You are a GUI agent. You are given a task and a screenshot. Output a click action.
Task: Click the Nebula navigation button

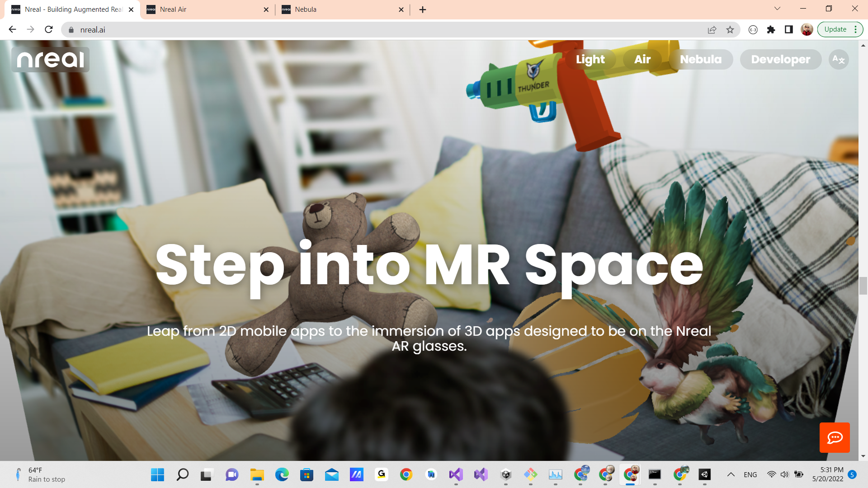click(700, 60)
